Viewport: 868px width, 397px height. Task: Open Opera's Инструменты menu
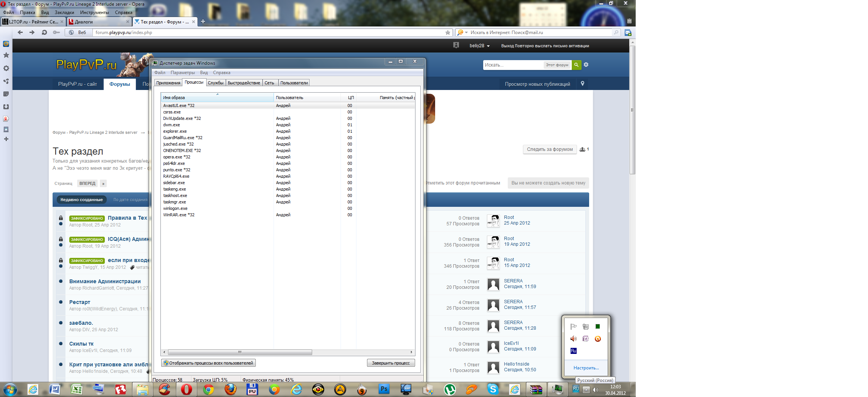point(95,12)
